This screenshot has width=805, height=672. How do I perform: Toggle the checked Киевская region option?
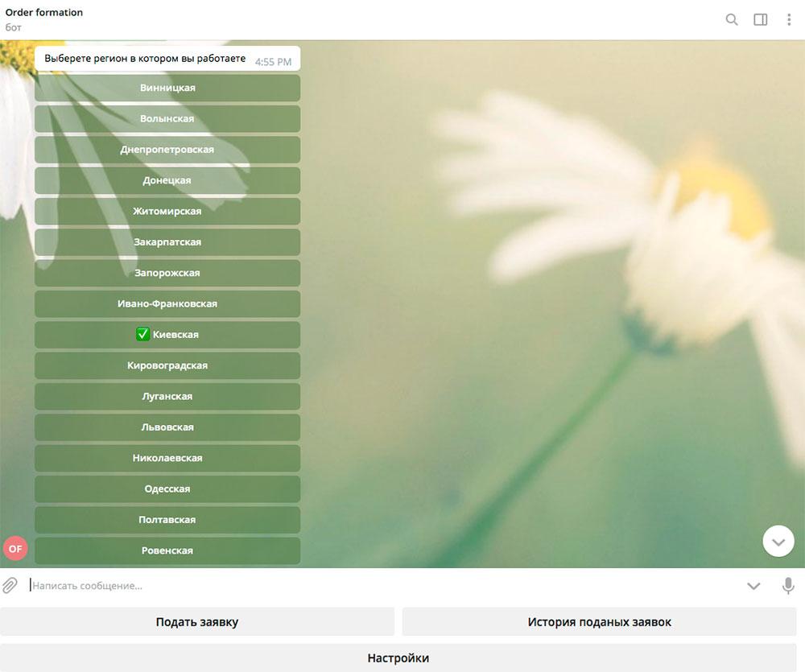(167, 335)
